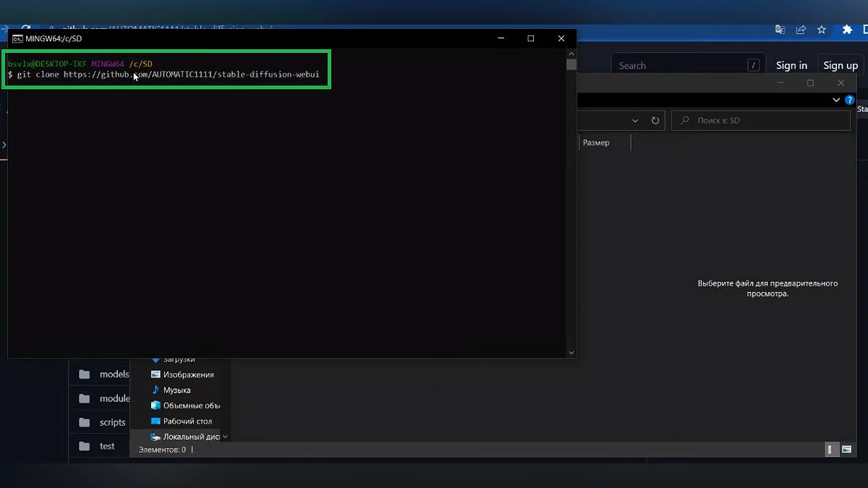Bookmark the page with the star icon
This screenshot has height=488, width=868.
tap(822, 30)
